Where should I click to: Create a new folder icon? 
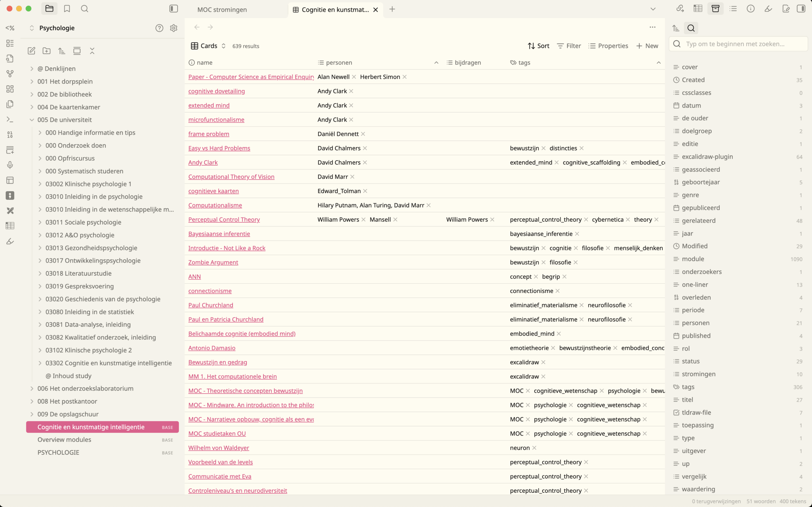pyautogui.click(x=47, y=51)
